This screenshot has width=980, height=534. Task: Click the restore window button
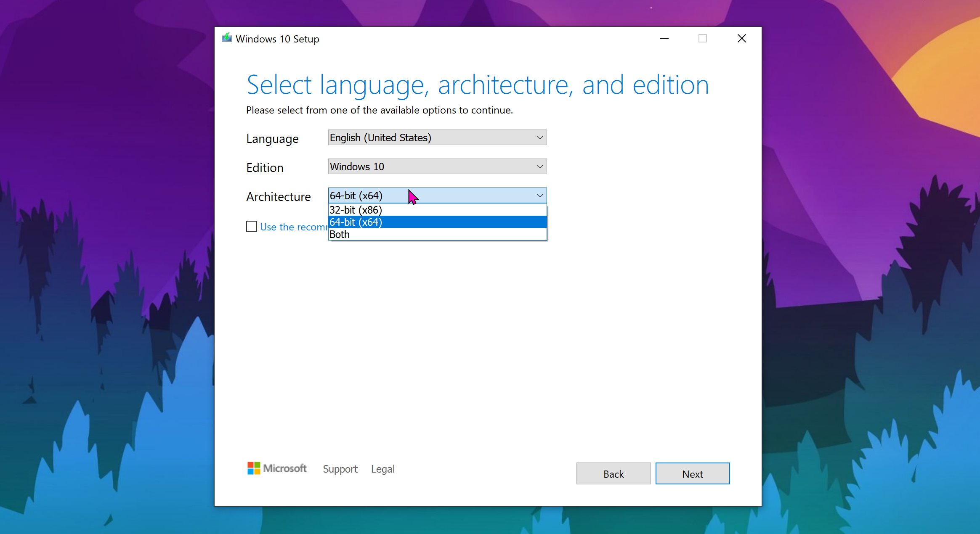tap(702, 38)
